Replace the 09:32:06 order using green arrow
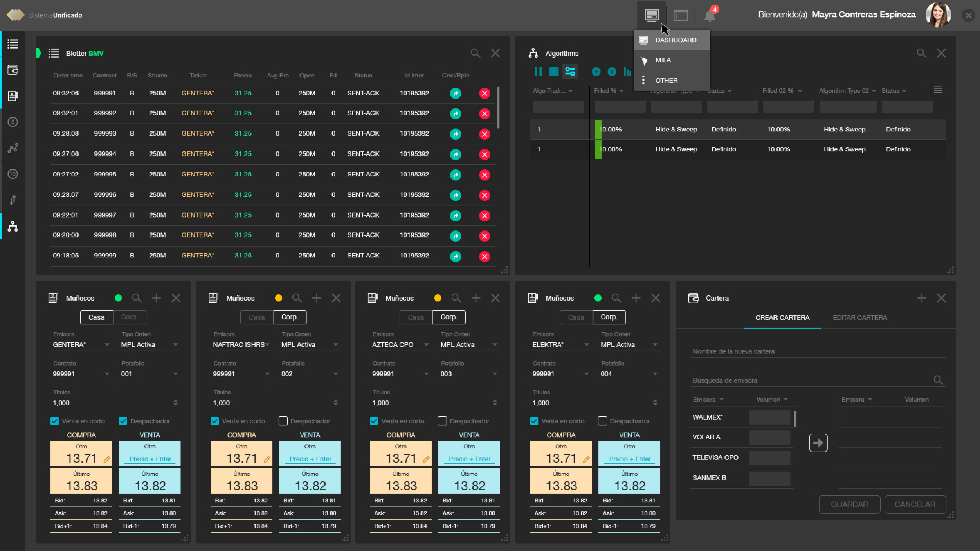The width and height of the screenshot is (980, 551). coord(455,94)
